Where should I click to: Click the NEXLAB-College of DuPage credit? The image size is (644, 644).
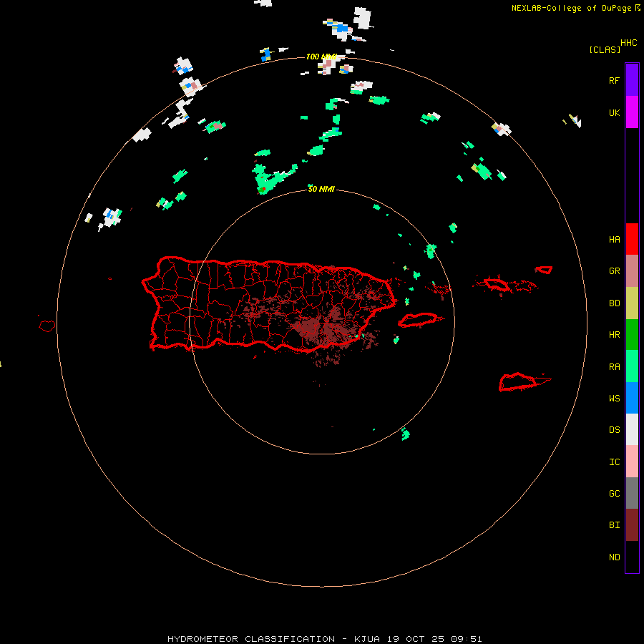pos(571,8)
